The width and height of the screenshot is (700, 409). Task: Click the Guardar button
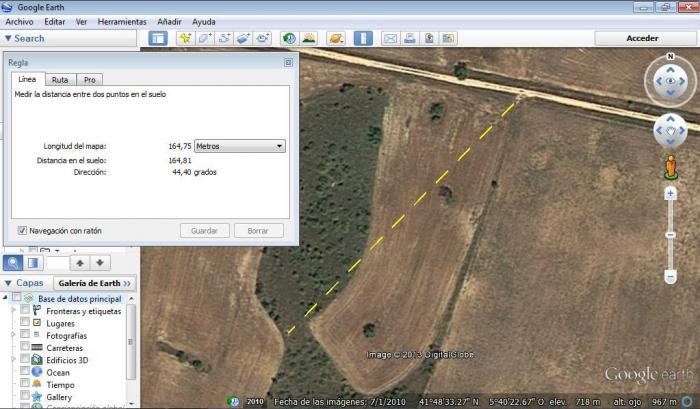204,231
